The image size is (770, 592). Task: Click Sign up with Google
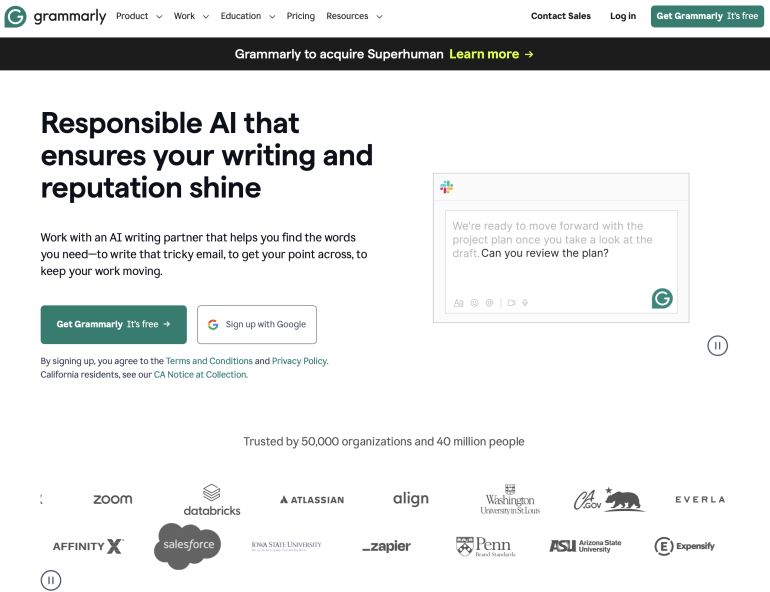point(257,324)
